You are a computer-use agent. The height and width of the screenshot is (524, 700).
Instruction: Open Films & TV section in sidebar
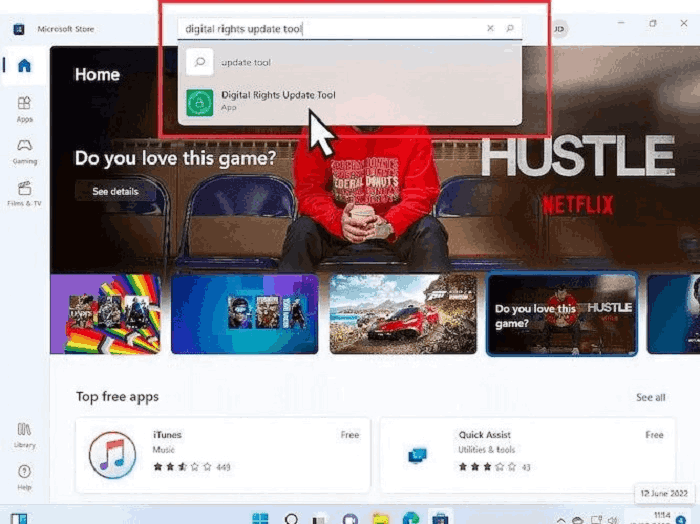24,194
